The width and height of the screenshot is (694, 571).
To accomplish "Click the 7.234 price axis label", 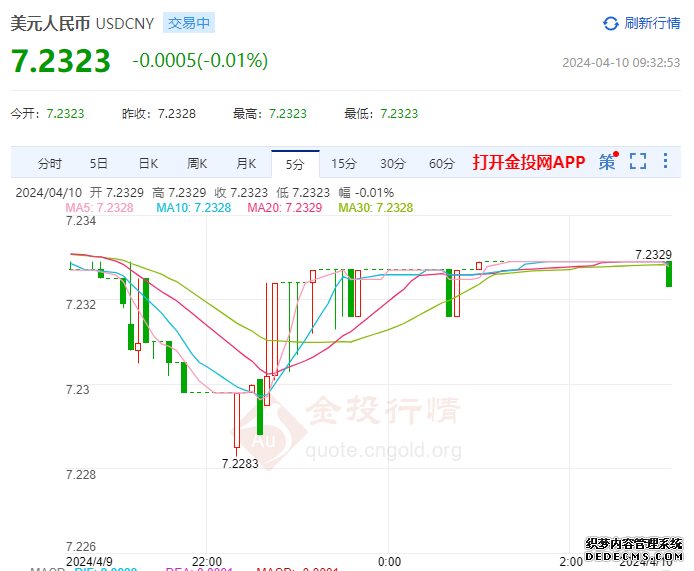I will click(x=81, y=220).
